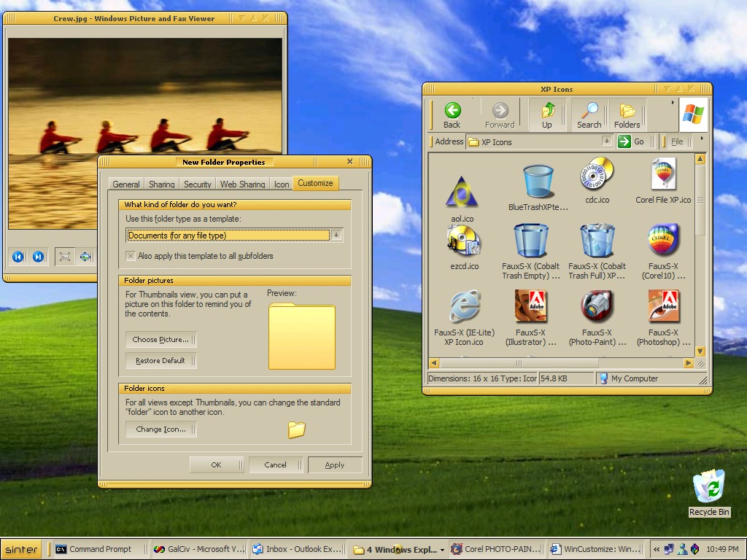
Task: Click the 10:49 PM taskbar clock
Action: (723, 549)
